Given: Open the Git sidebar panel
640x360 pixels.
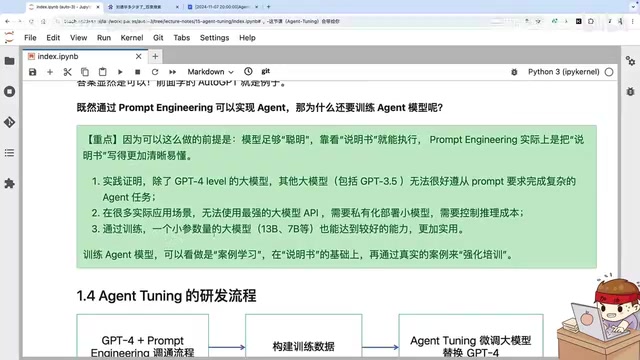Looking at the screenshot, I should click(9, 122).
